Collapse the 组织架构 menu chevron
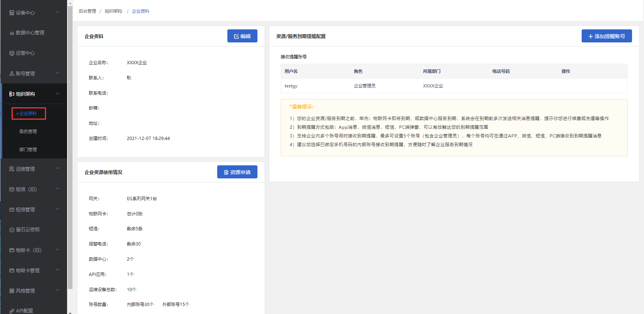The width and height of the screenshot is (644, 314). (58, 94)
